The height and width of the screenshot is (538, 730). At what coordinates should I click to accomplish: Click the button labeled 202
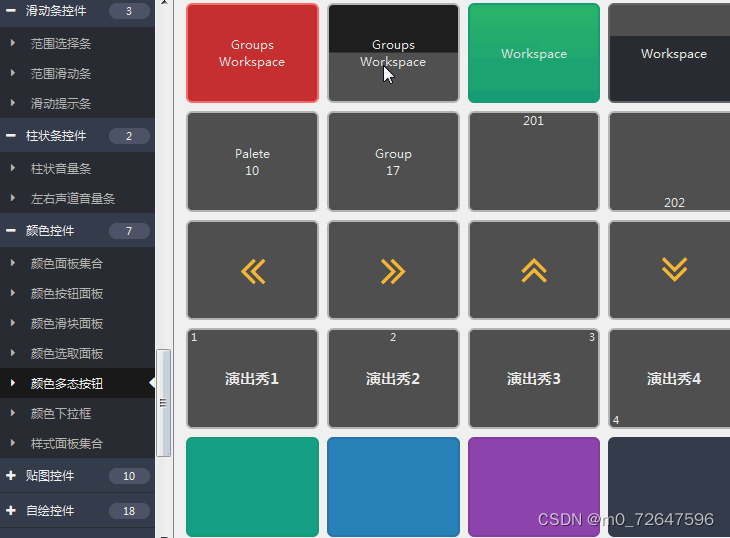click(x=670, y=161)
